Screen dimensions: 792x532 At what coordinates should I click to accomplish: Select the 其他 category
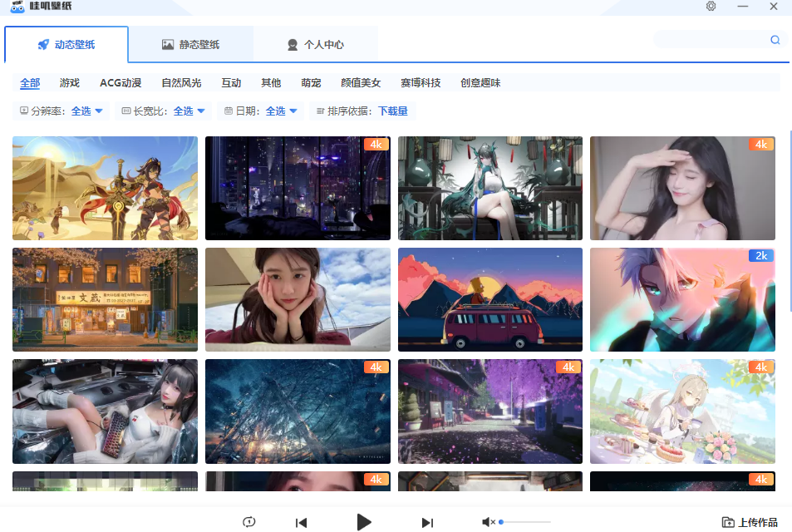pyautogui.click(x=271, y=83)
